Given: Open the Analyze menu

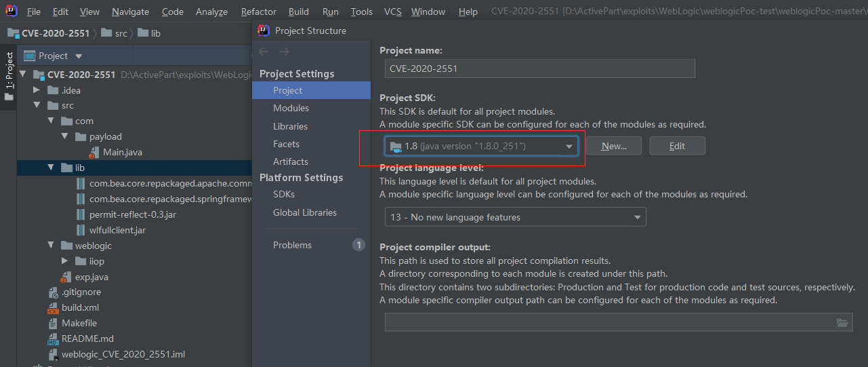Looking at the screenshot, I should [x=212, y=12].
